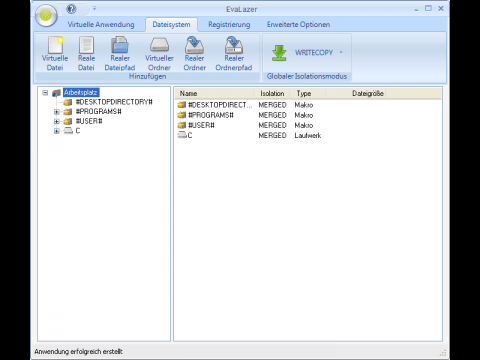Click MERGED in the #PROGRAMS# row

click(x=272, y=115)
